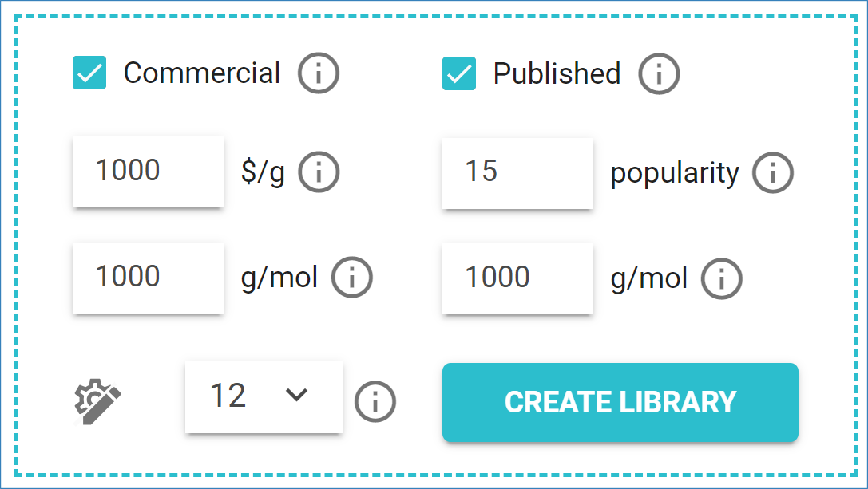Click the info icon next to Published

(x=659, y=73)
